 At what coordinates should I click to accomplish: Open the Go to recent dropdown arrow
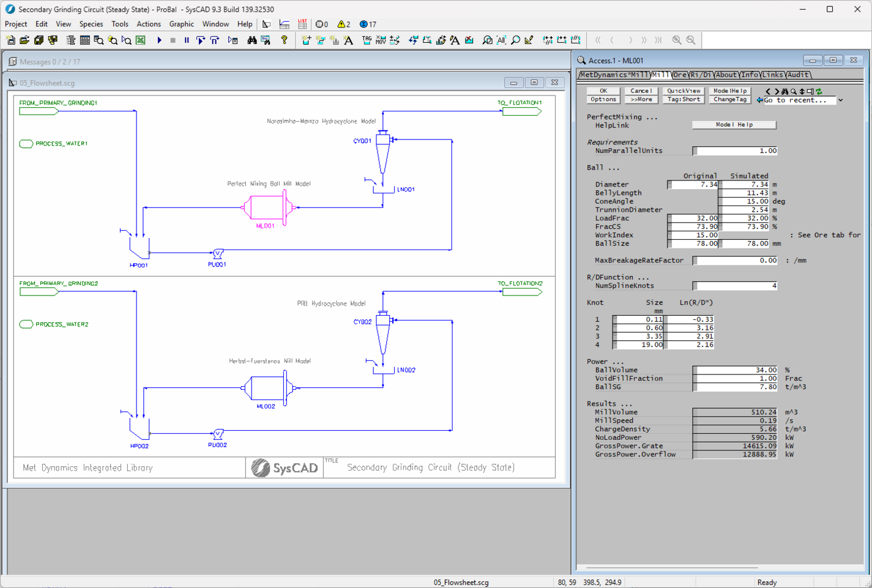841,100
